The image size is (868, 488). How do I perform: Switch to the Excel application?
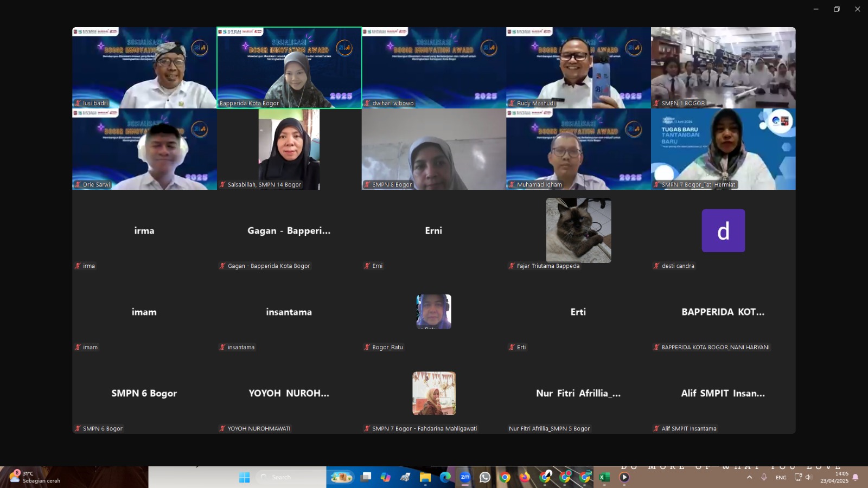point(604,477)
